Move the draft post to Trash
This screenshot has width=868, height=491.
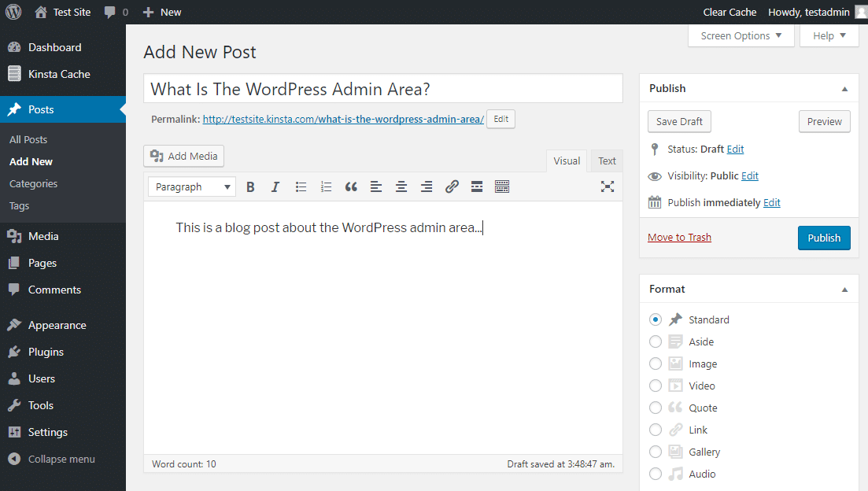point(678,237)
